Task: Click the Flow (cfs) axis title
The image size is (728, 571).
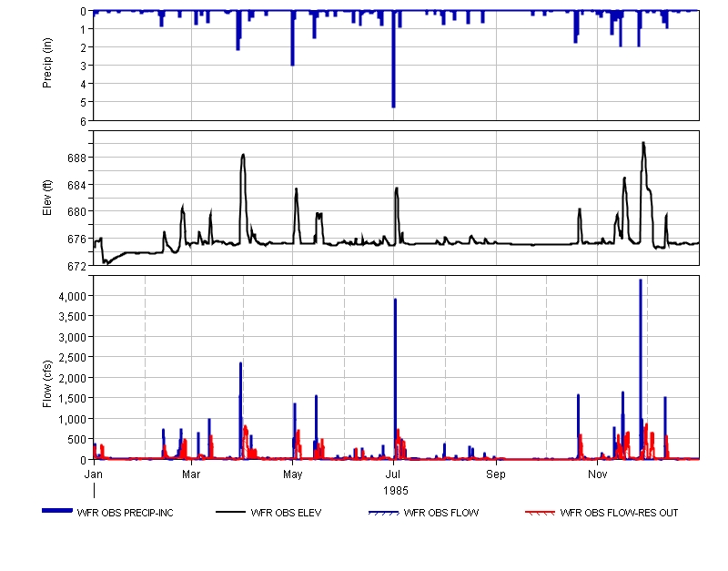Action: (x=47, y=384)
